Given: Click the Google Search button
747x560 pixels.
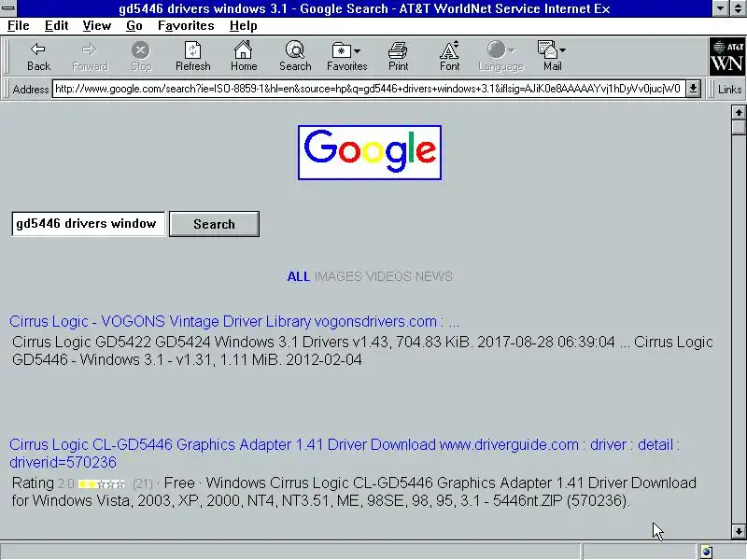Looking at the screenshot, I should (x=215, y=224).
